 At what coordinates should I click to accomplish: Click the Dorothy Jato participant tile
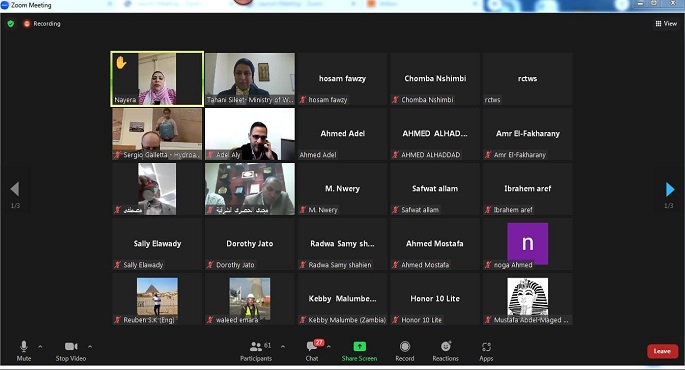[x=250, y=244]
